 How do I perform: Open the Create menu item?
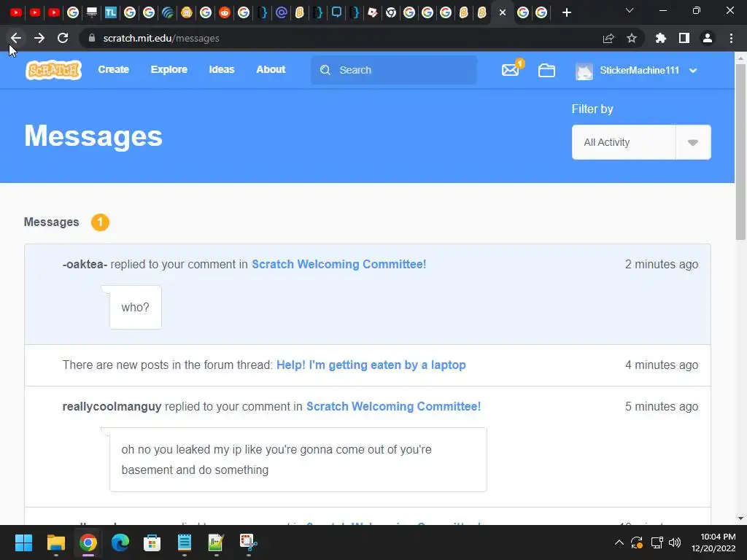113,69
